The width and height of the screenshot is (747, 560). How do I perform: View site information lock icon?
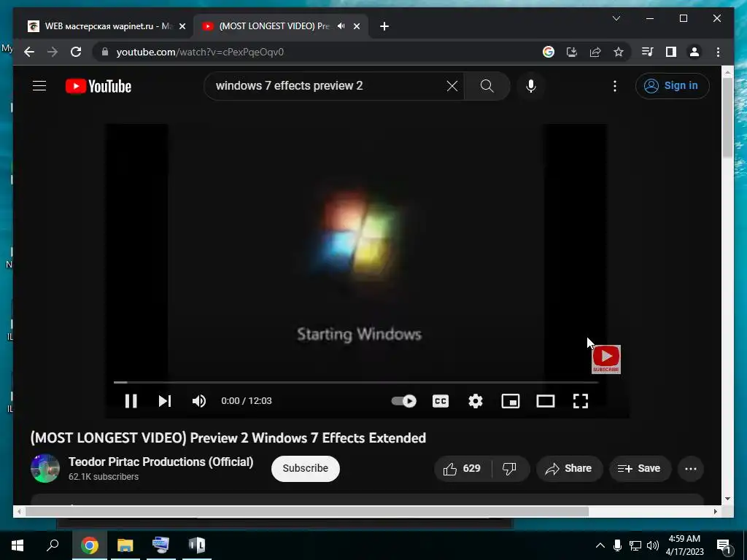coord(105,52)
